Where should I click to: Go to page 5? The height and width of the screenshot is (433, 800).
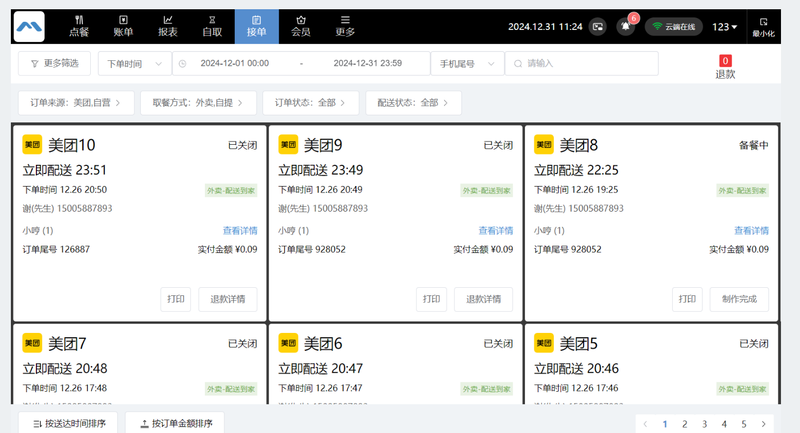(x=743, y=424)
